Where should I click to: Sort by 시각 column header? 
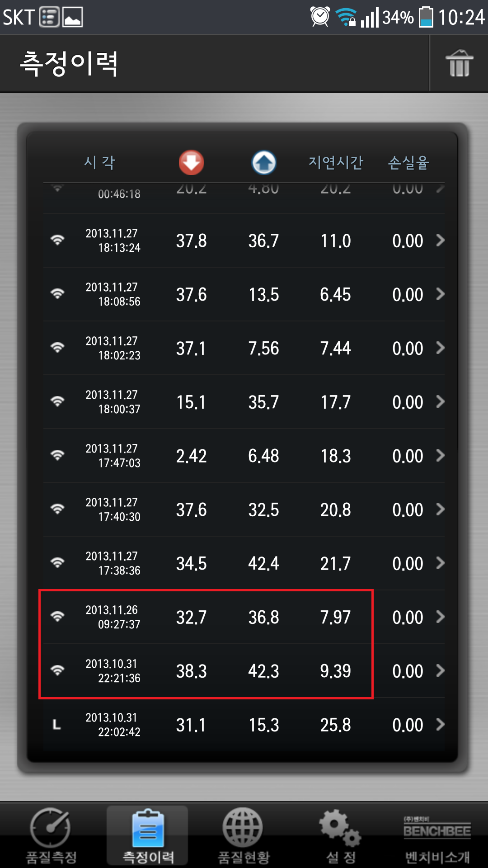(x=100, y=162)
